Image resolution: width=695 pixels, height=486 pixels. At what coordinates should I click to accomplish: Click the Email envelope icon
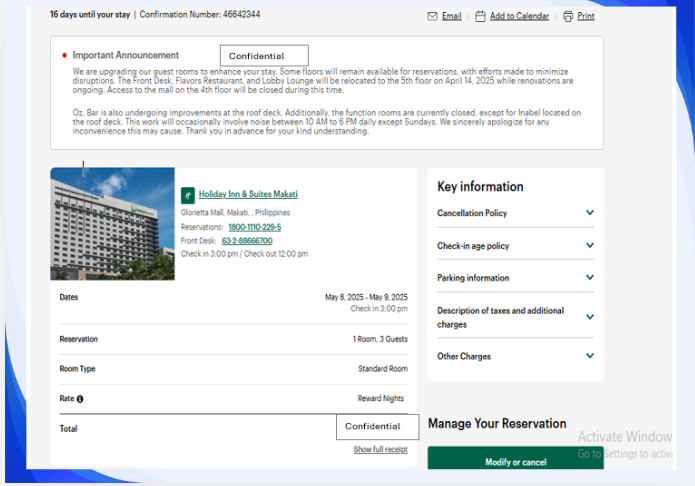point(432,16)
